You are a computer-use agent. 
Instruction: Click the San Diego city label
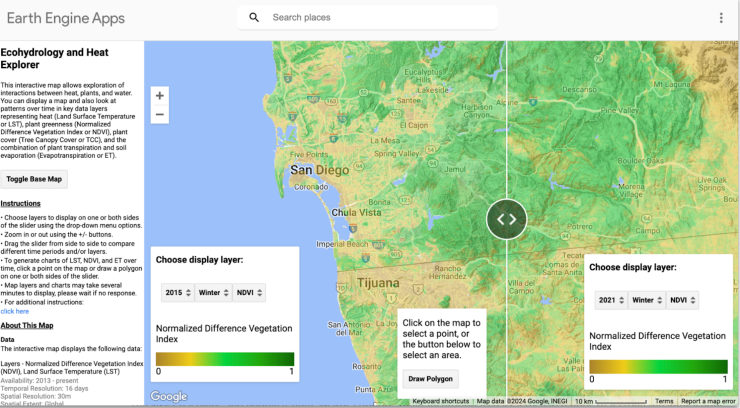pyautogui.click(x=320, y=170)
